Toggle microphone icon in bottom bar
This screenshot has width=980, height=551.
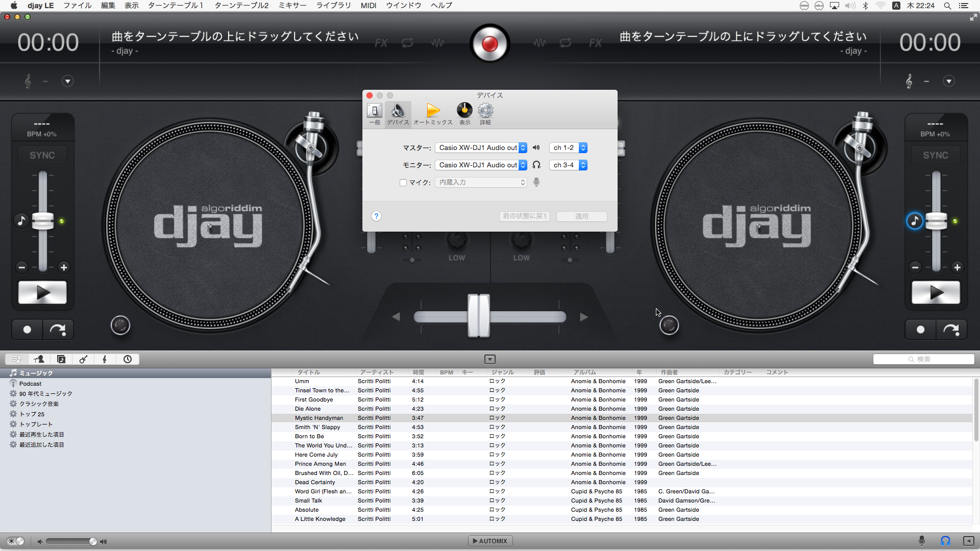point(922,541)
